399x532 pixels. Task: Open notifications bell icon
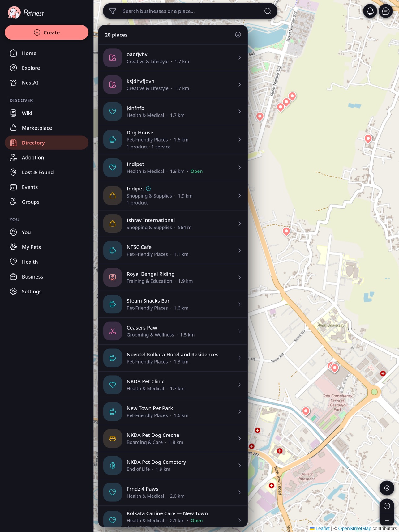tap(370, 11)
